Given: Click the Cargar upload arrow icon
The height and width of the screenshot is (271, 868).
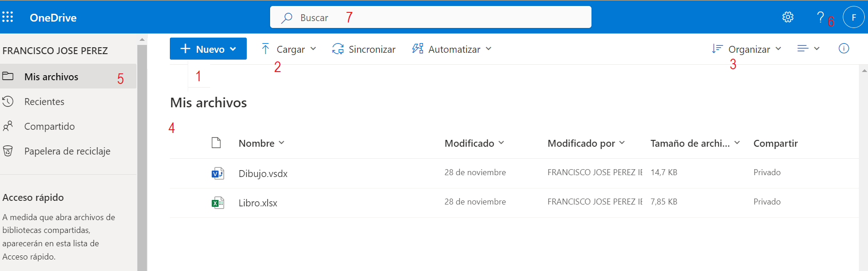Looking at the screenshot, I should coord(266,49).
